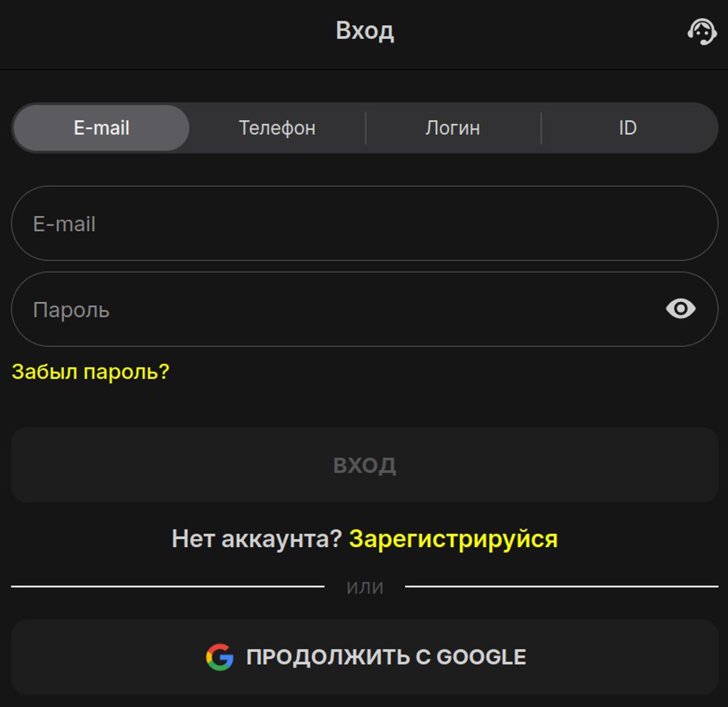Click the ВХОД submit button
The image size is (728, 707).
365,465
